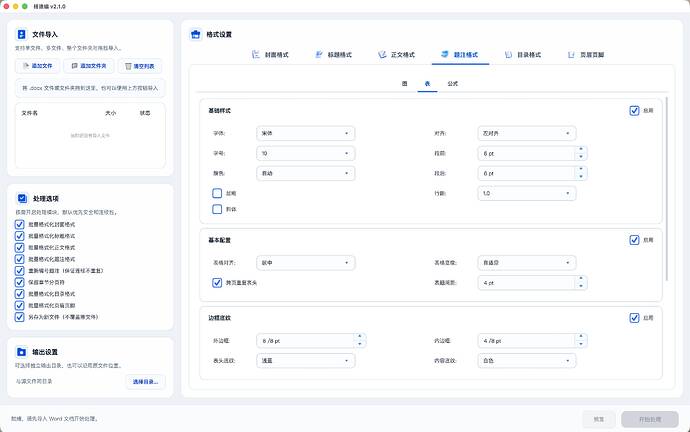
Task: Toggle 启用 checkbox for 基础样式
Action: pos(634,110)
